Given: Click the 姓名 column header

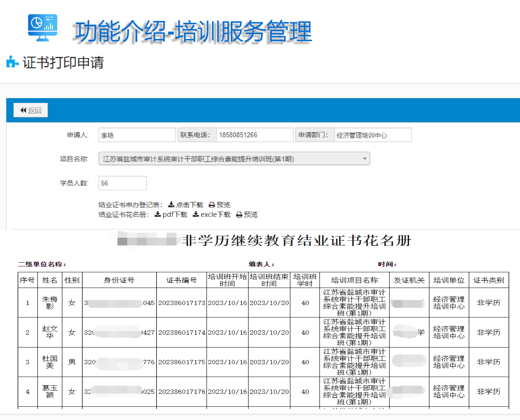Looking at the screenshot, I should [50, 280].
